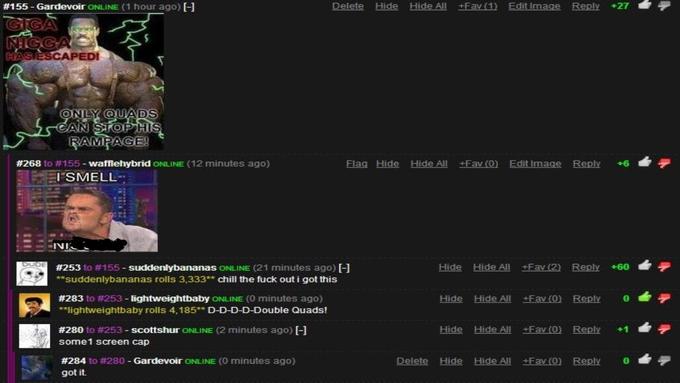This screenshot has width=680, height=383.
Task: Thumbs up comment #155 by Gardevoir
Action: [644, 5]
